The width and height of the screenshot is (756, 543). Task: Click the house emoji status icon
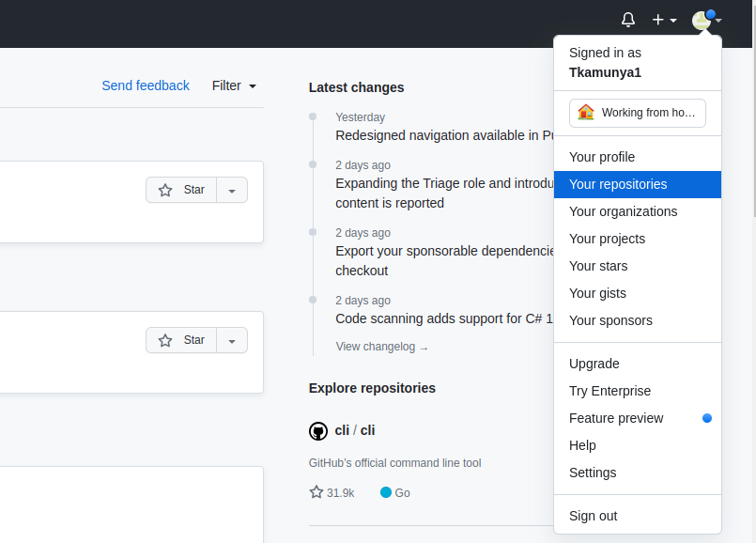(x=586, y=113)
